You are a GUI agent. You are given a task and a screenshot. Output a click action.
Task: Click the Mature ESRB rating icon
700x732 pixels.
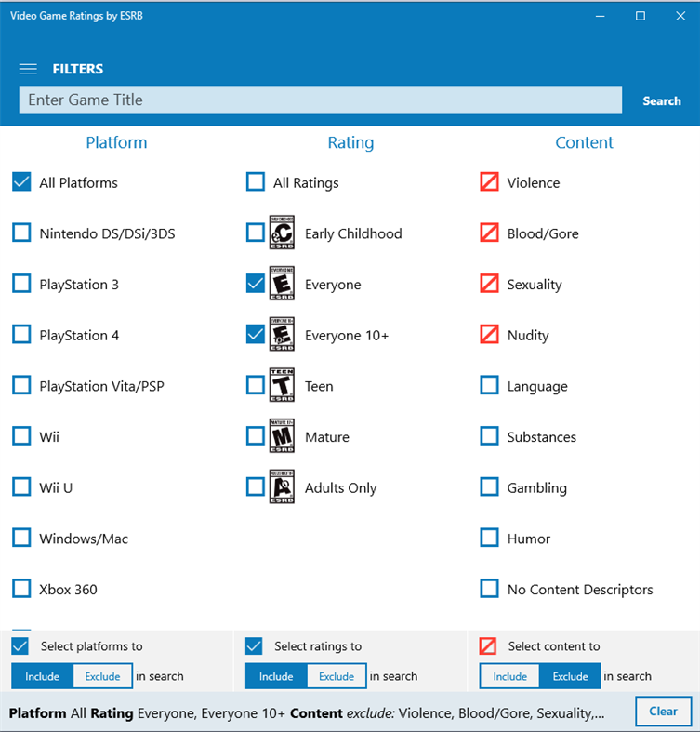coord(282,436)
